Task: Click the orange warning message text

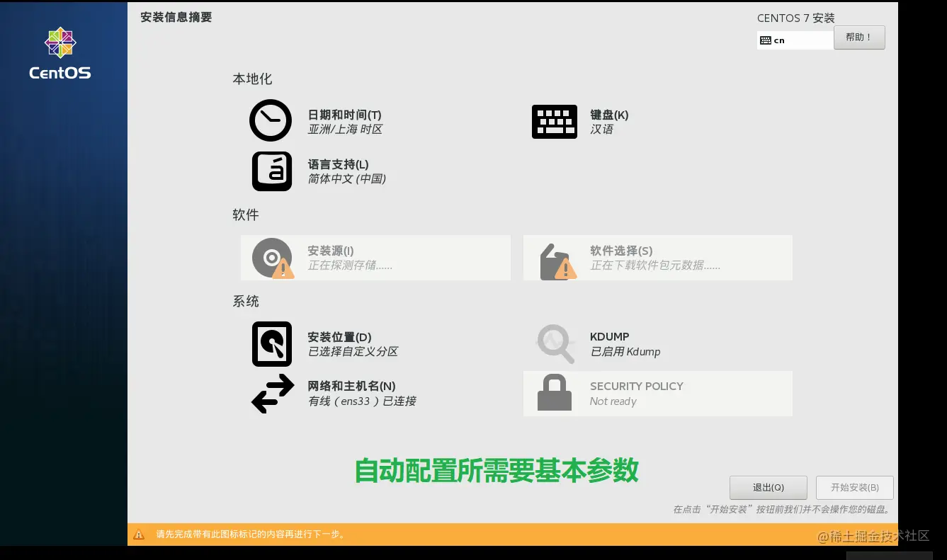Action: point(251,535)
